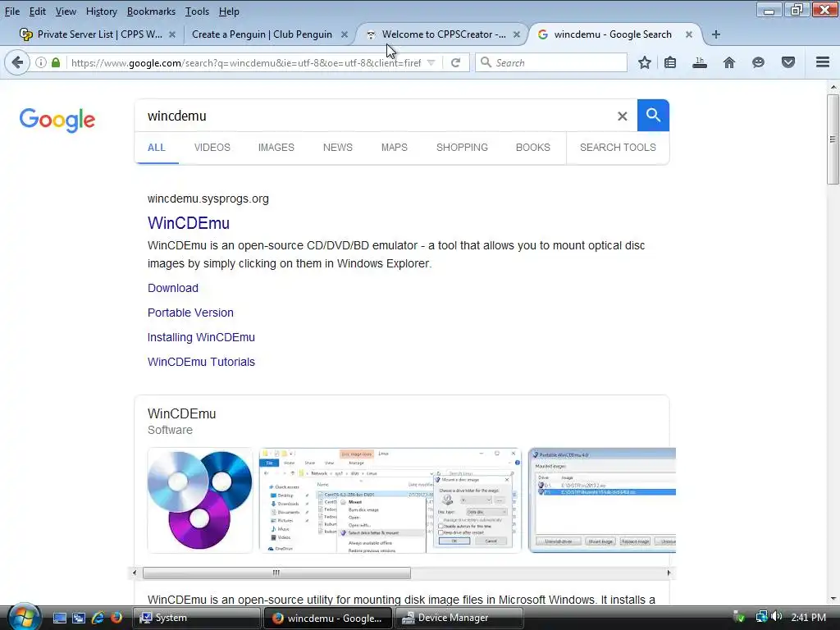Click the carousel scroll right arrow
This screenshot has height=630, width=840.
pos(669,573)
